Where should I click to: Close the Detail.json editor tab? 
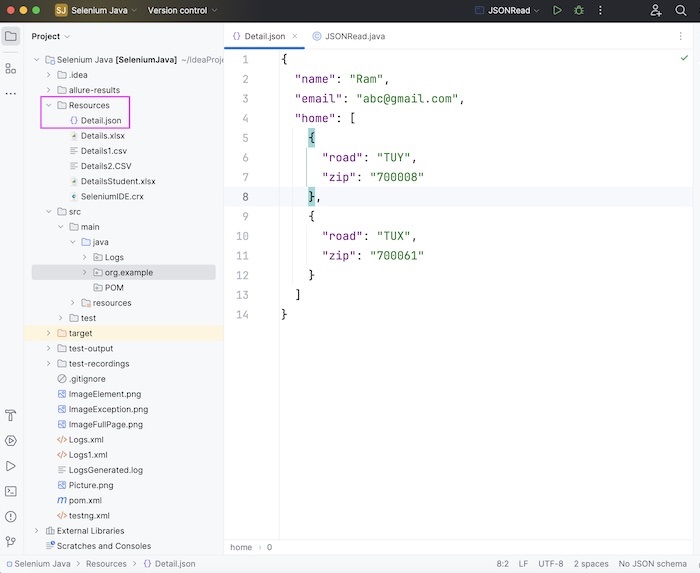point(294,36)
